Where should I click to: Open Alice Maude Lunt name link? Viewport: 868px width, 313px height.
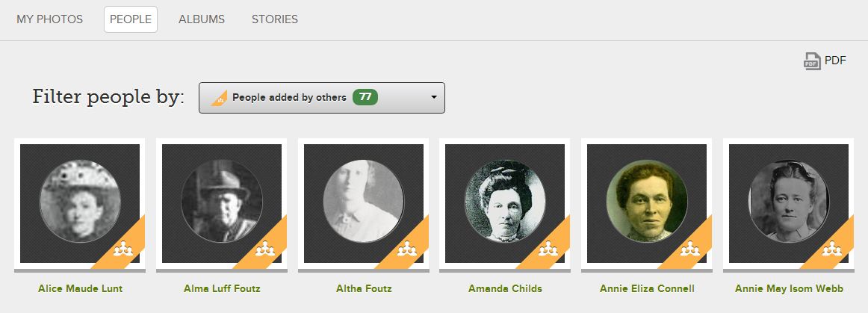click(x=80, y=288)
